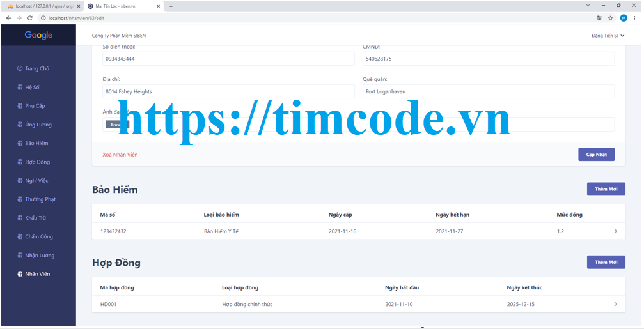Click the Nghỉ Việc sidebar icon
Image resolution: width=644 pixels, height=329 pixels.
click(x=20, y=181)
